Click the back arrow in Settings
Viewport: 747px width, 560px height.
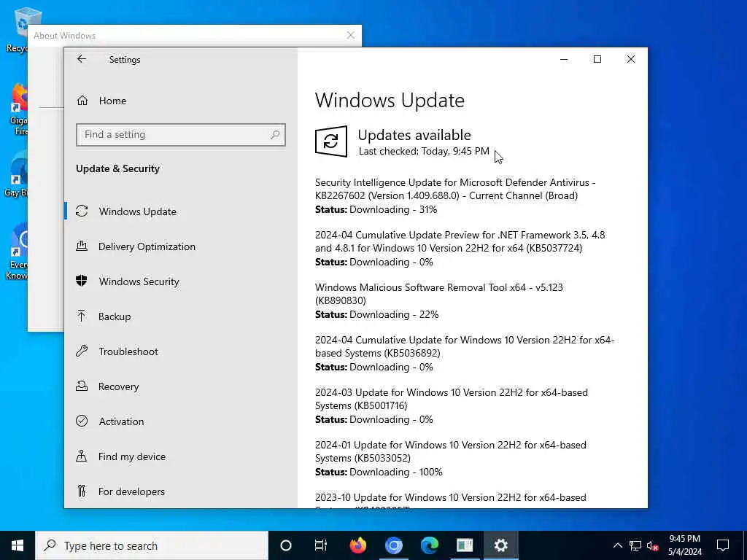click(82, 59)
